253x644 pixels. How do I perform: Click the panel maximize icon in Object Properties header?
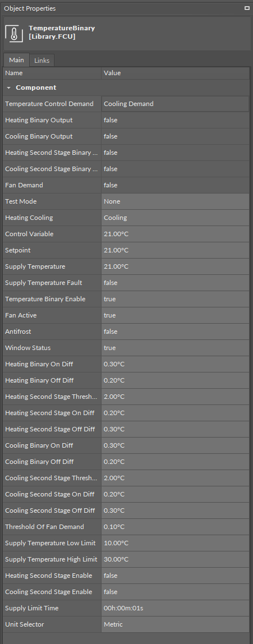247,8
